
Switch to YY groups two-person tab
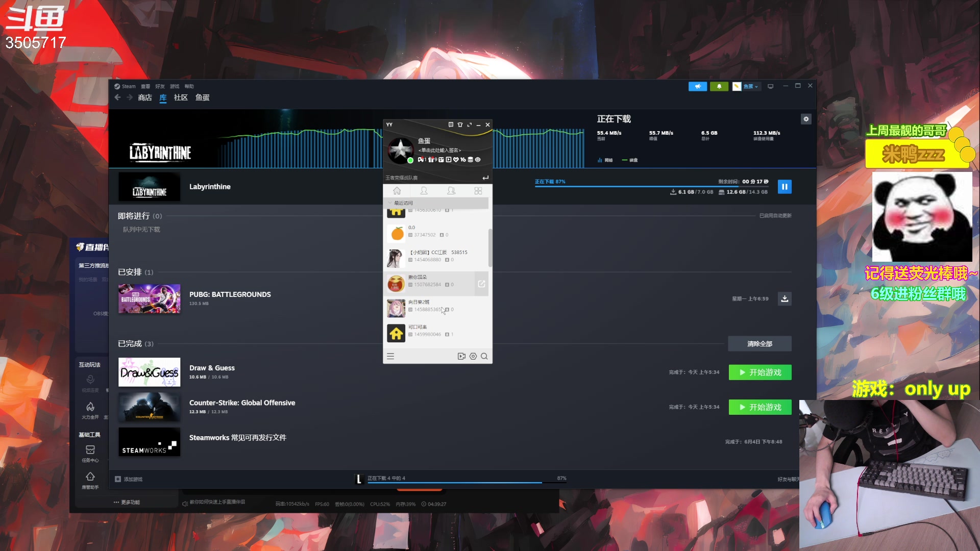tap(451, 191)
